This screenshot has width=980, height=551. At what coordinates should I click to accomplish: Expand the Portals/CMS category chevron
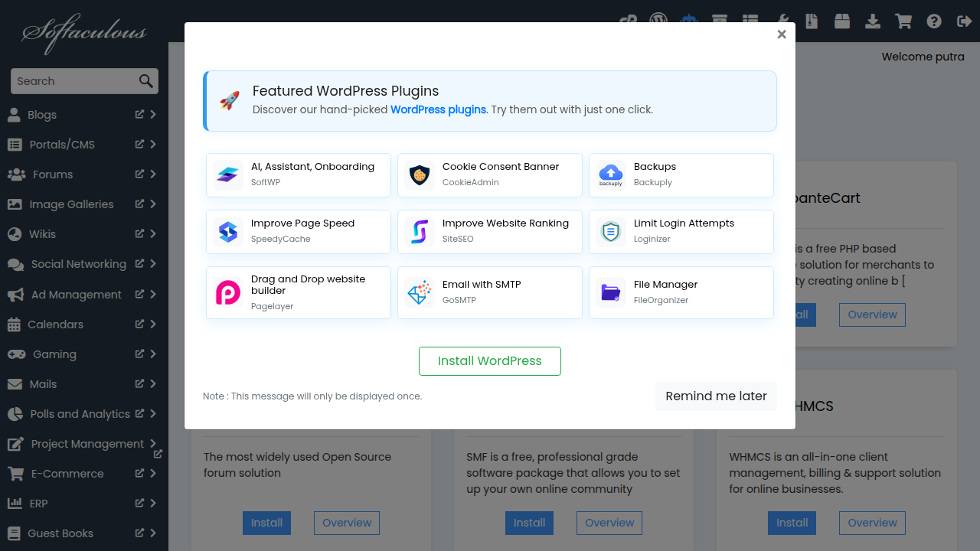153,144
